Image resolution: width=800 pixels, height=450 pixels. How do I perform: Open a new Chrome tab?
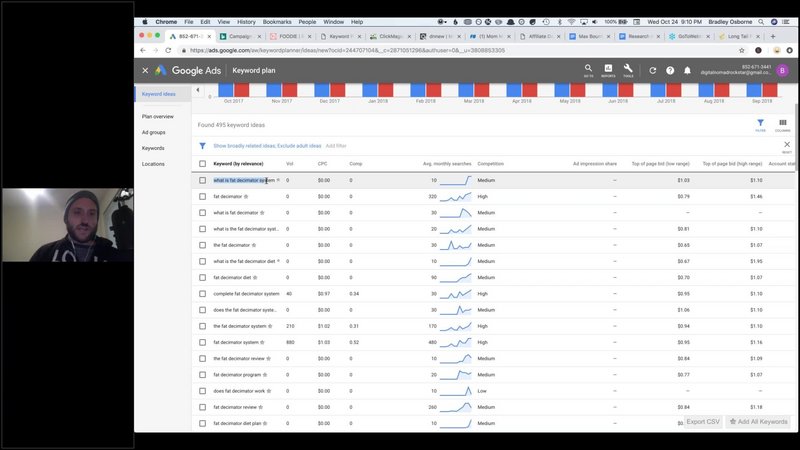[x=772, y=36]
